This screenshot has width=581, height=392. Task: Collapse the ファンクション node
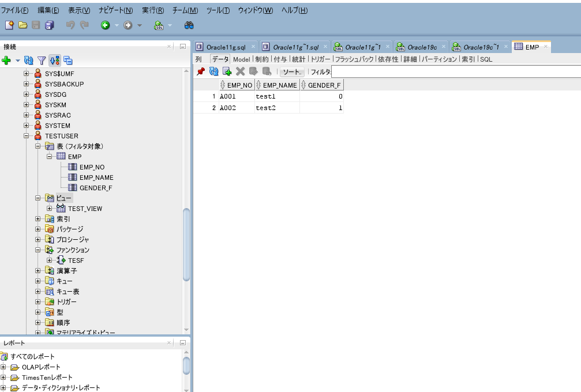click(x=38, y=250)
